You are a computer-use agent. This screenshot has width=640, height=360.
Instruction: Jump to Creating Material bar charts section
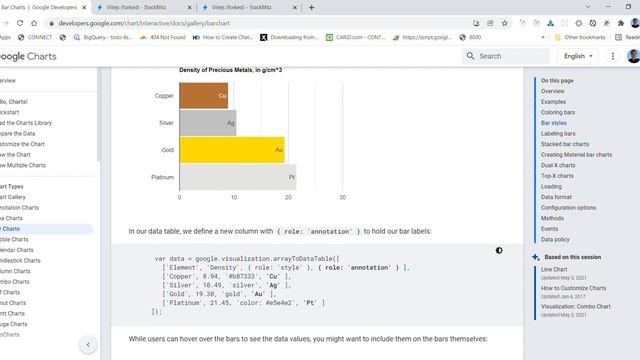coord(576,155)
